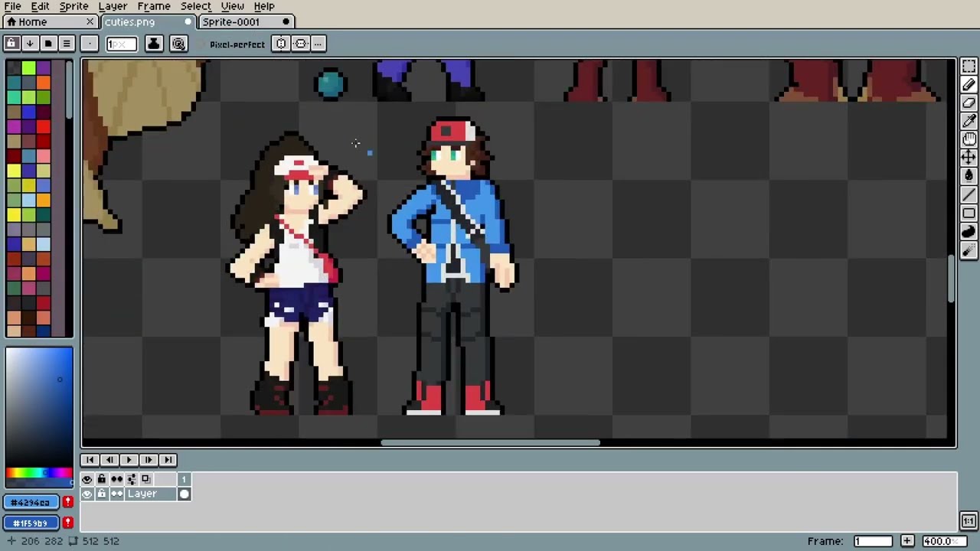The height and width of the screenshot is (551, 980).
Task: Open the Sprite menu
Action: point(73,6)
